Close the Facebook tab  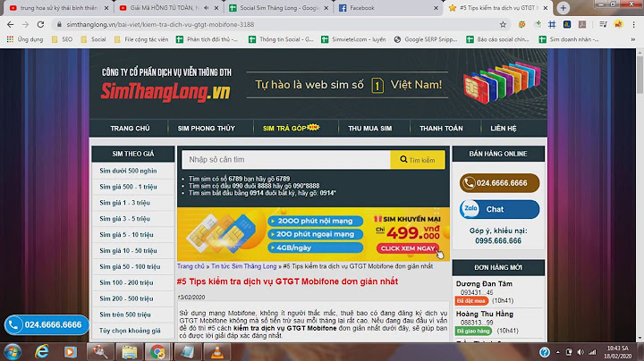click(x=436, y=8)
